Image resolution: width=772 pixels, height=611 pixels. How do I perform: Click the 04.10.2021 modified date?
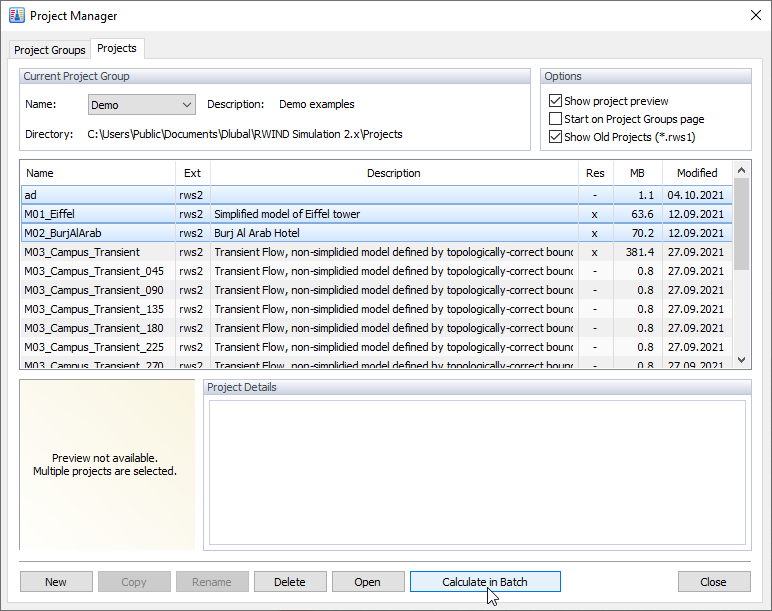(x=696, y=195)
